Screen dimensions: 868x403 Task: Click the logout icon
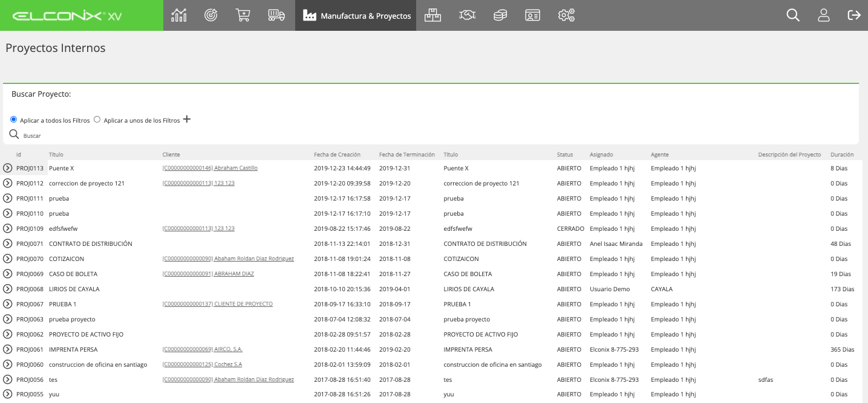(x=854, y=15)
